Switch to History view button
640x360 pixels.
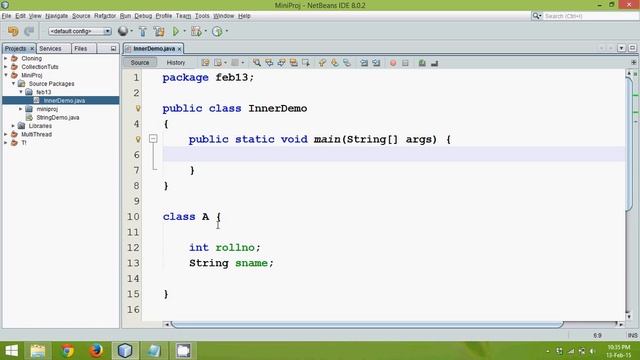(x=176, y=62)
